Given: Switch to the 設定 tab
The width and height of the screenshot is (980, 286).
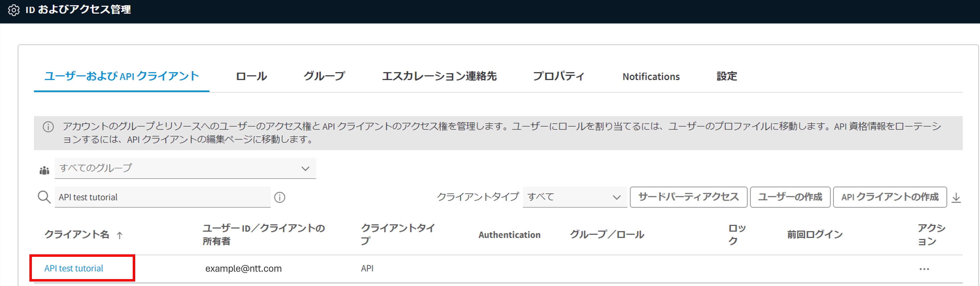Looking at the screenshot, I should pos(727,76).
